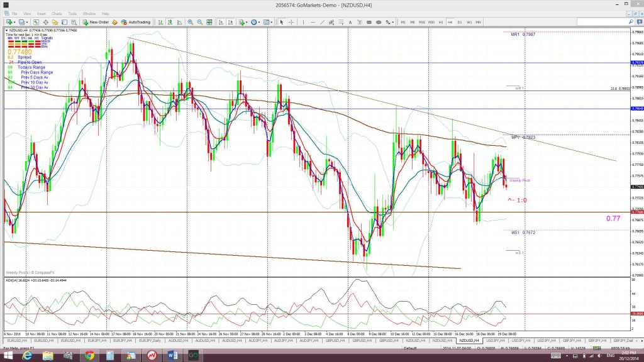Zoom in on the chart
Viewport: 644px width, 362px height.
(190, 22)
